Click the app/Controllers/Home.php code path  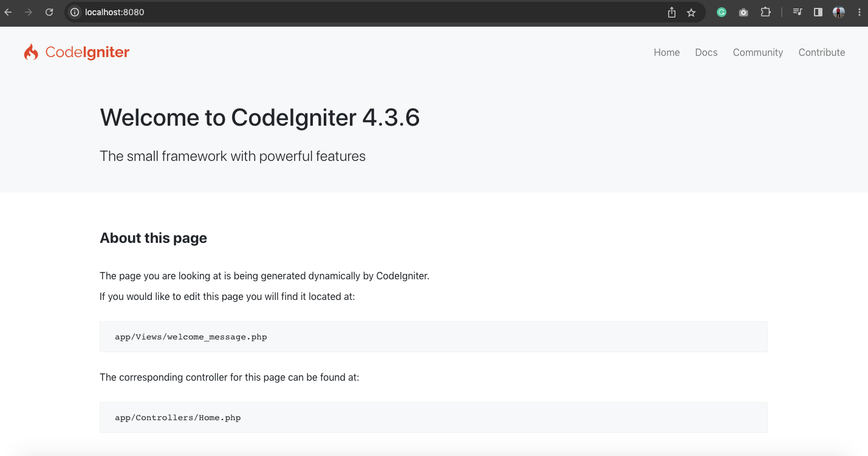178,418
